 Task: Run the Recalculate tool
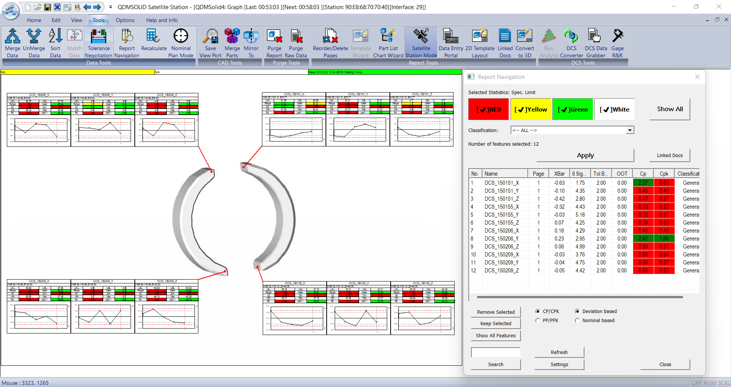point(153,40)
